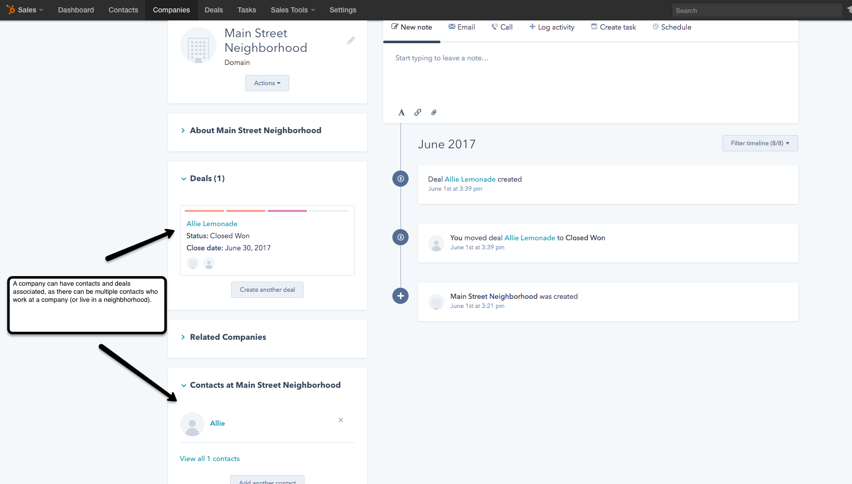Click the Closed Won timeline marker

400,237
